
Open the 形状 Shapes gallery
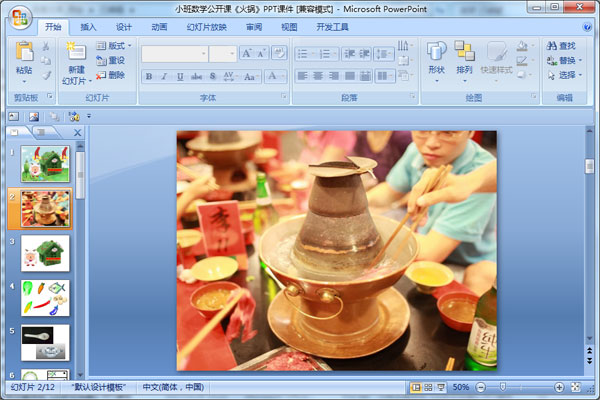point(437,61)
